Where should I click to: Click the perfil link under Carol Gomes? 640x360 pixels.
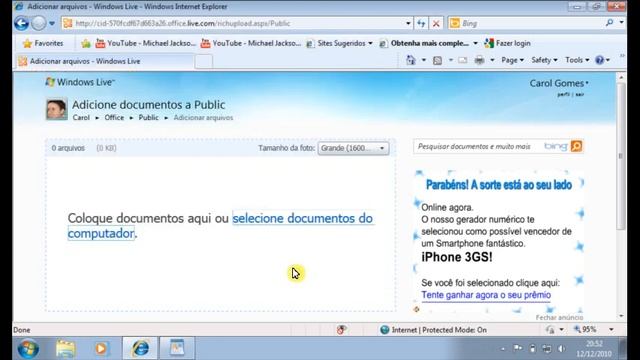[x=563, y=94]
